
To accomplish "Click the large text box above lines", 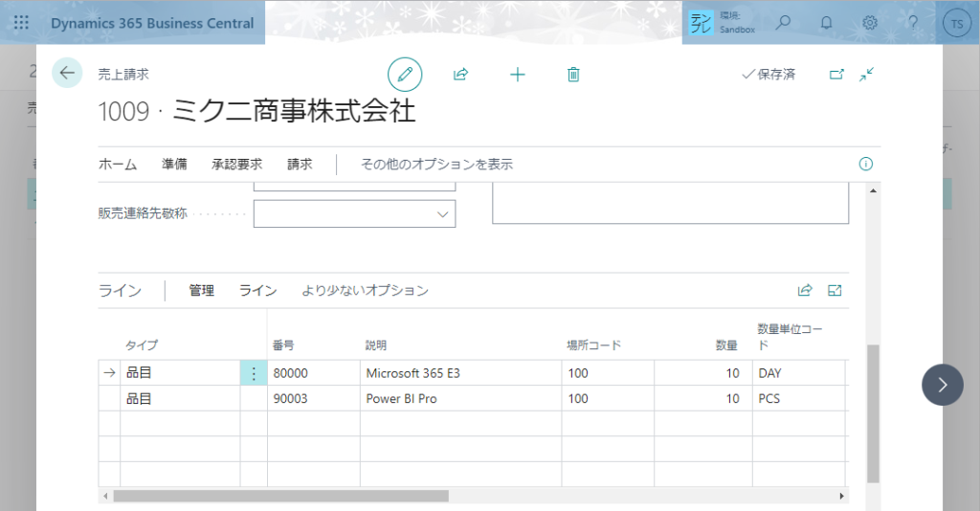I will 671,203.
